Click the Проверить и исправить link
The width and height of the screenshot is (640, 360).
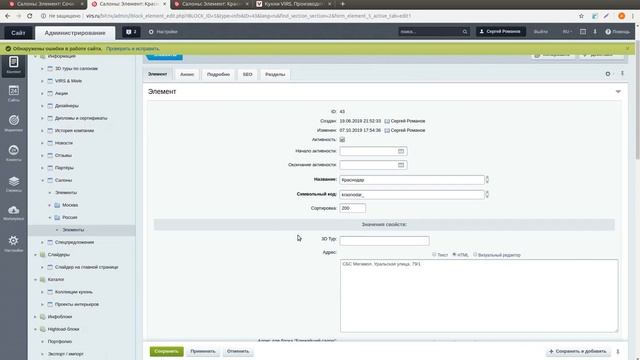133,49
